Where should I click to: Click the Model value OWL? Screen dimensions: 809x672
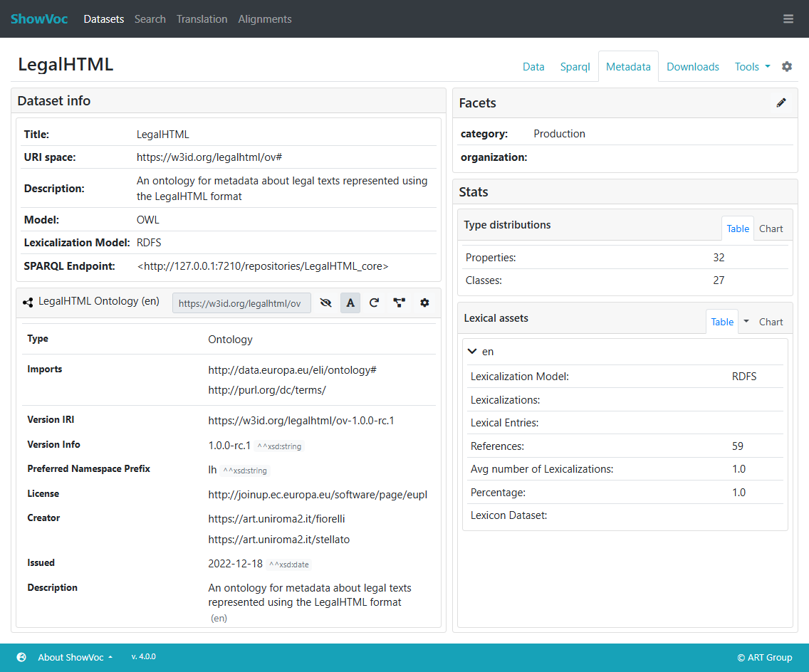147,220
